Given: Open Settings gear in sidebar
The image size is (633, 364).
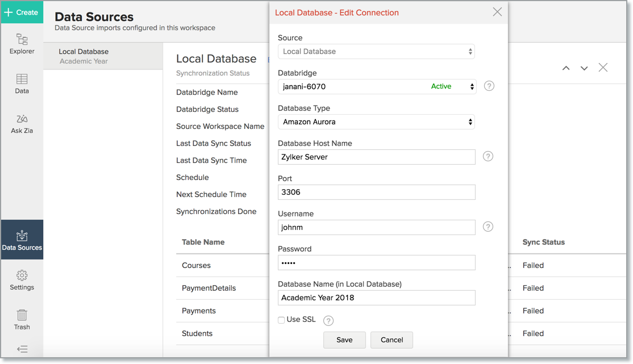Looking at the screenshot, I should click(22, 279).
